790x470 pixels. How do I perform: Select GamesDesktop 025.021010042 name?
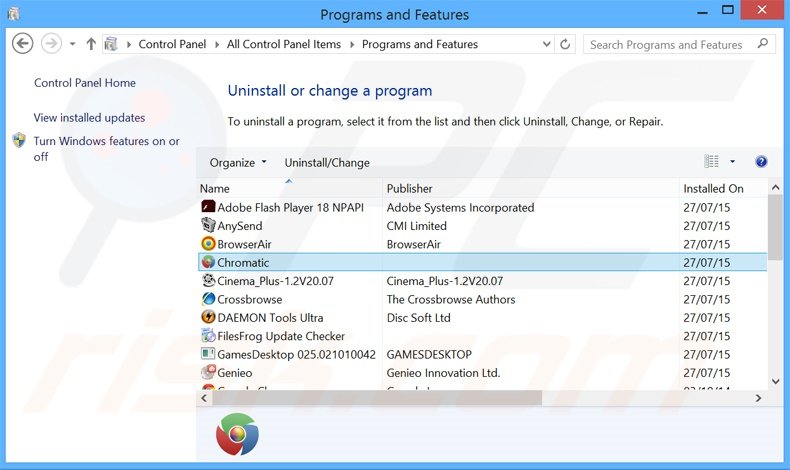[x=296, y=355]
